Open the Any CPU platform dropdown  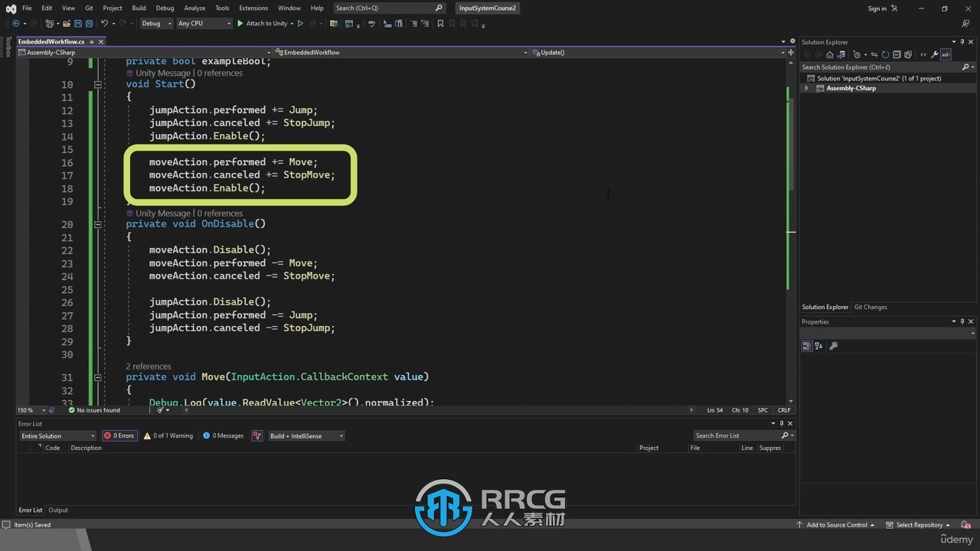point(204,24)
